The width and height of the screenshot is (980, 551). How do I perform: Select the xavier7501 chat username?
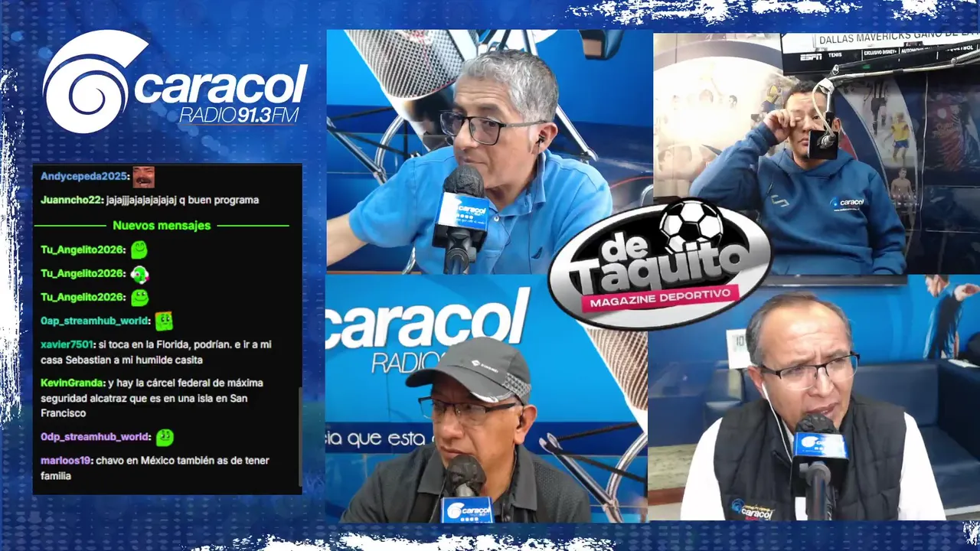coord(67,345)
